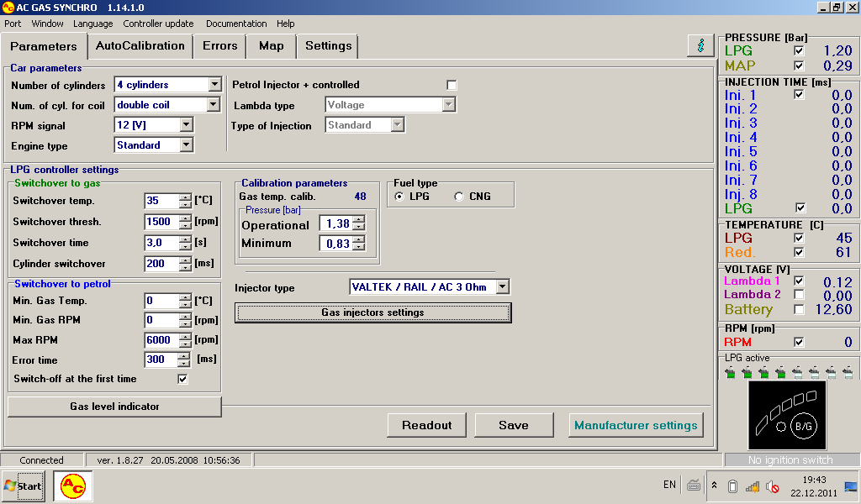Expand the Engine type dropdown
Viewport: 861px width, 504px height.
pyautogui.click(x=186, y=144)
